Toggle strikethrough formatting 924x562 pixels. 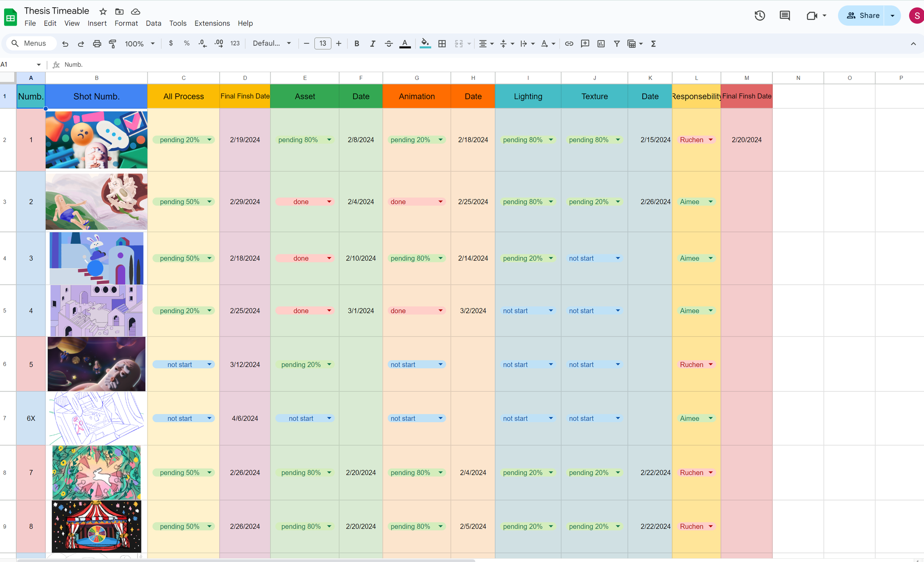click(388, 44)
